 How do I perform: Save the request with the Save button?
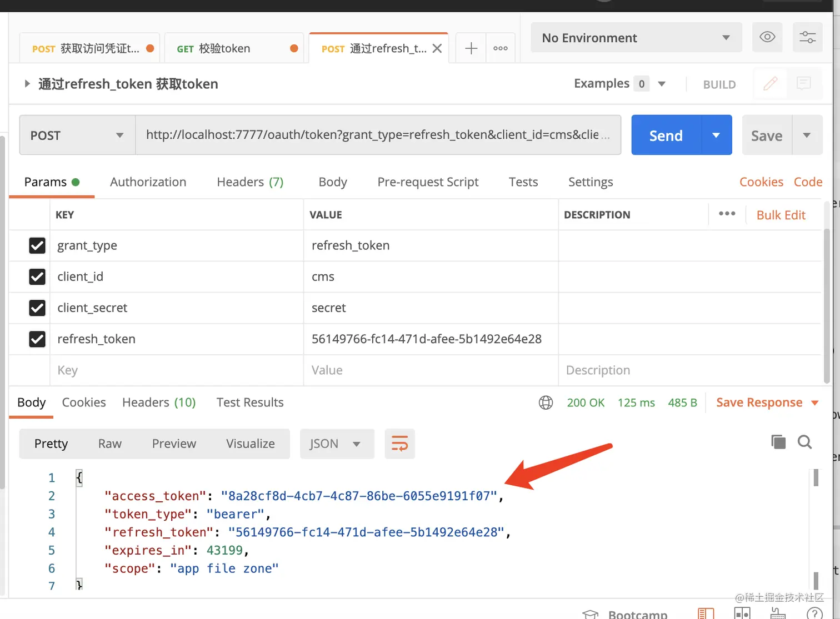coord(767,135)
